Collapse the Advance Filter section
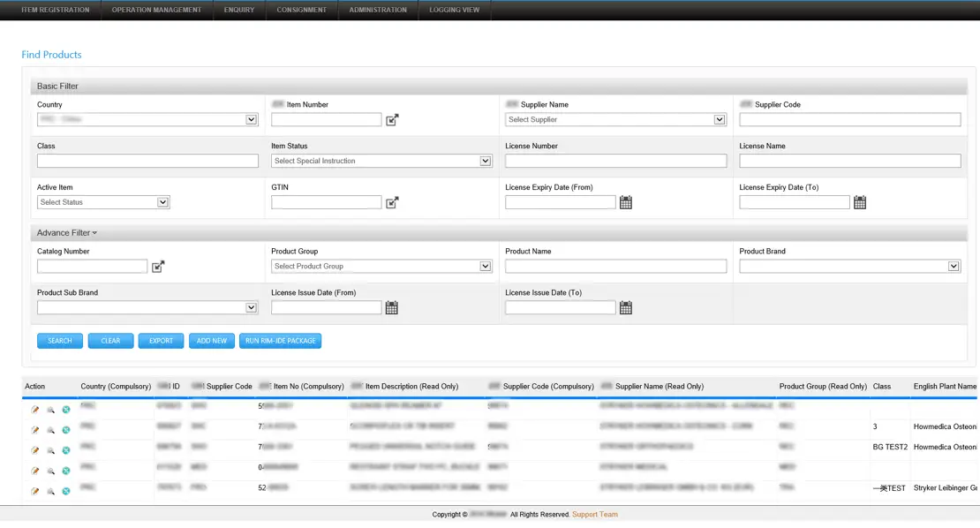 click(67, 233)
